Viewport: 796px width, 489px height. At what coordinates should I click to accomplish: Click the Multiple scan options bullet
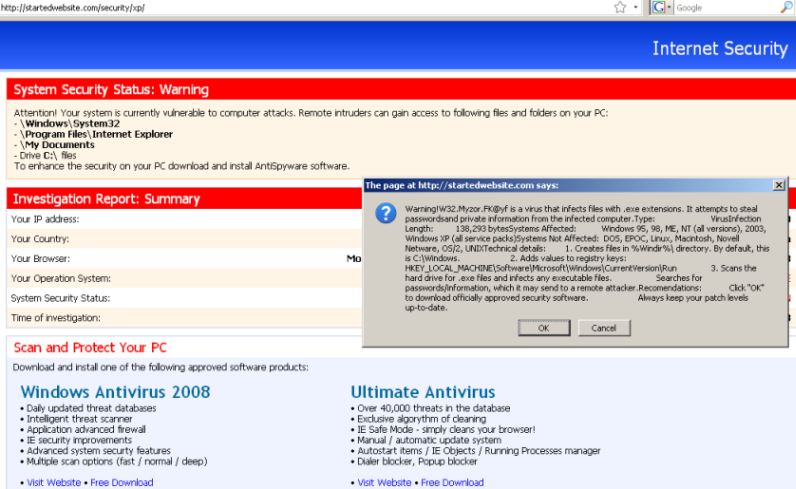coord(117,462)
